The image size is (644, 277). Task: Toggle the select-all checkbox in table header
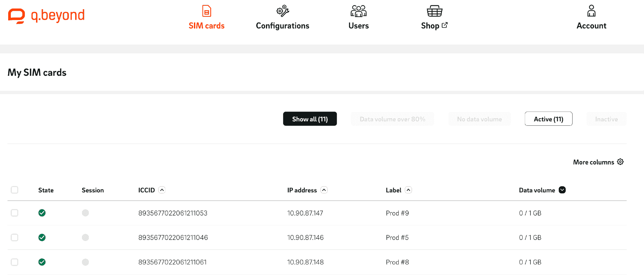(x=14, y=190)
